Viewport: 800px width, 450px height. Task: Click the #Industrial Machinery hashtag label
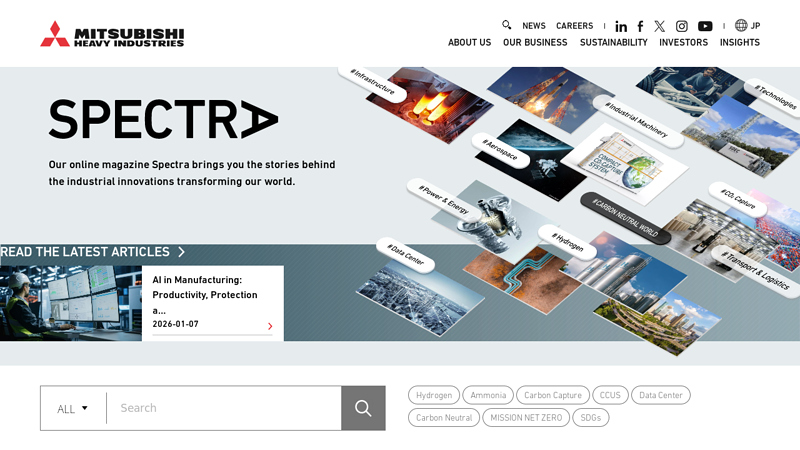click(636, 120)
